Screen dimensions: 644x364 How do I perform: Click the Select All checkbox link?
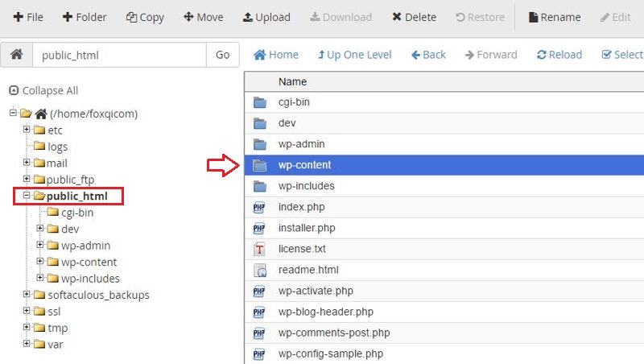622,55
